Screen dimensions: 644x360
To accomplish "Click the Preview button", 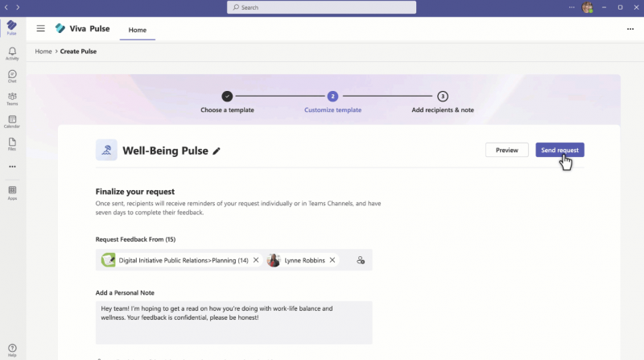I will click(x=506, y=150).
